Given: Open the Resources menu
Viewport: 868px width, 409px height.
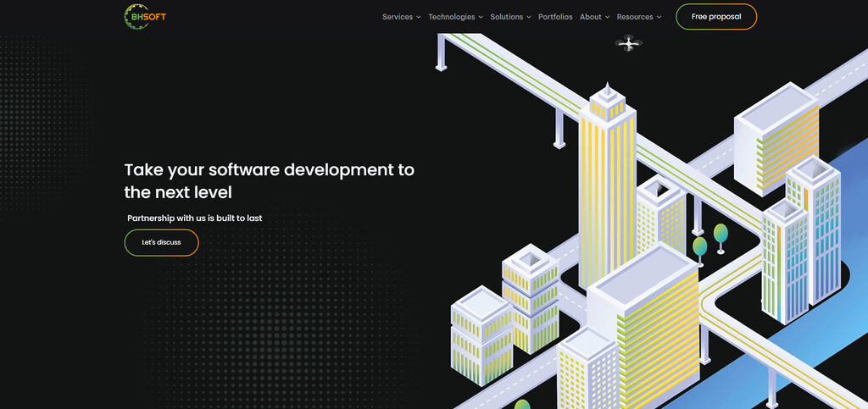Looking at the screenshot, I should [x=635, y=17].
